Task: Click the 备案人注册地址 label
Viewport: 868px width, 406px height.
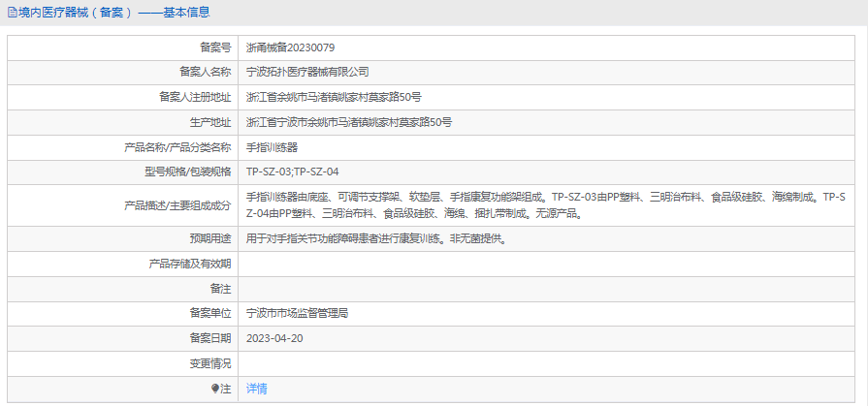Action: coord(195,97)
